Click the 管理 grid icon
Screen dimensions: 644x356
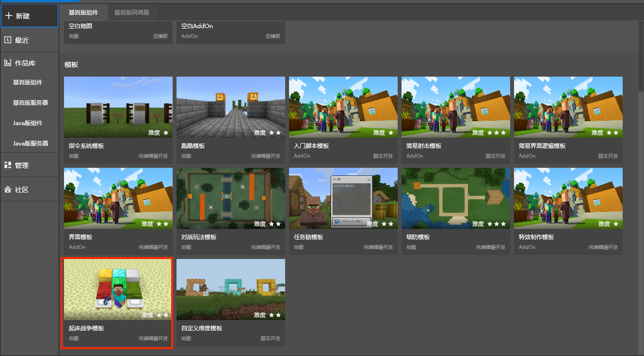8,165
